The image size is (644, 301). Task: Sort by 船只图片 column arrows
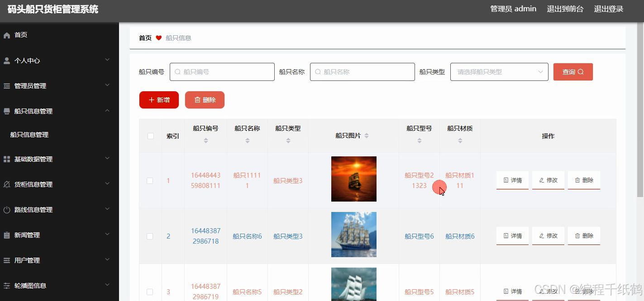pyautogui.click(x=367, y=136)
